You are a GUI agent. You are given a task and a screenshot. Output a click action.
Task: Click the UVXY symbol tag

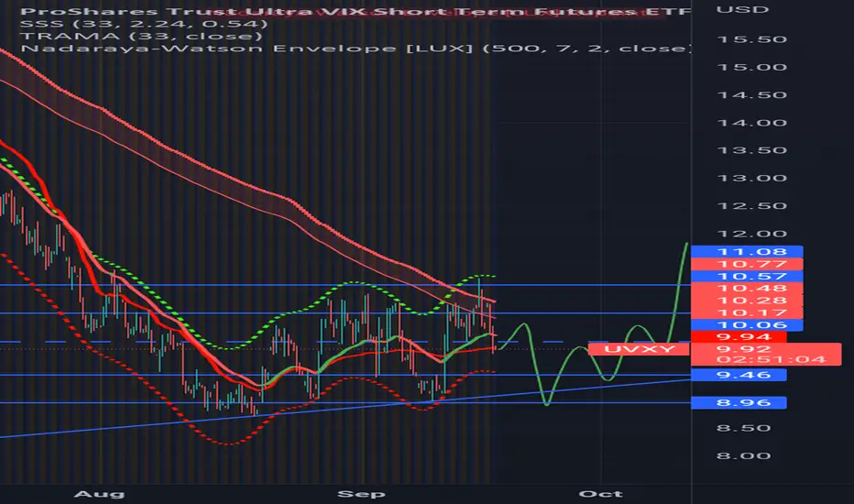[639, 349]
